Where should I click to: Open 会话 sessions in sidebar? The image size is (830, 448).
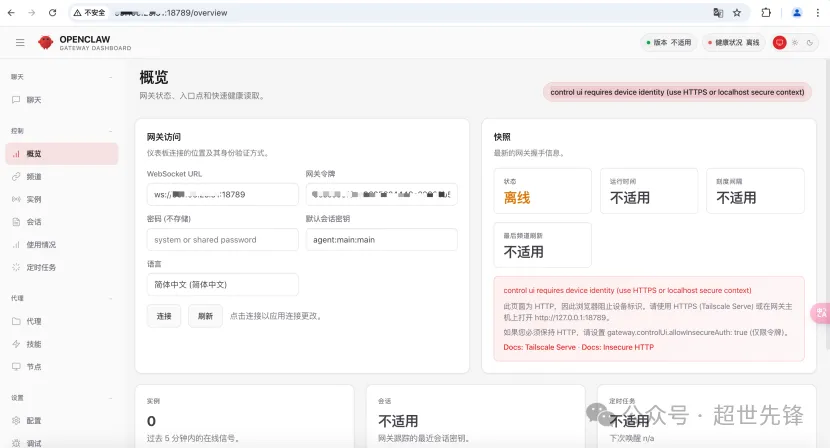pyautogui.click(x=62, y=222)
